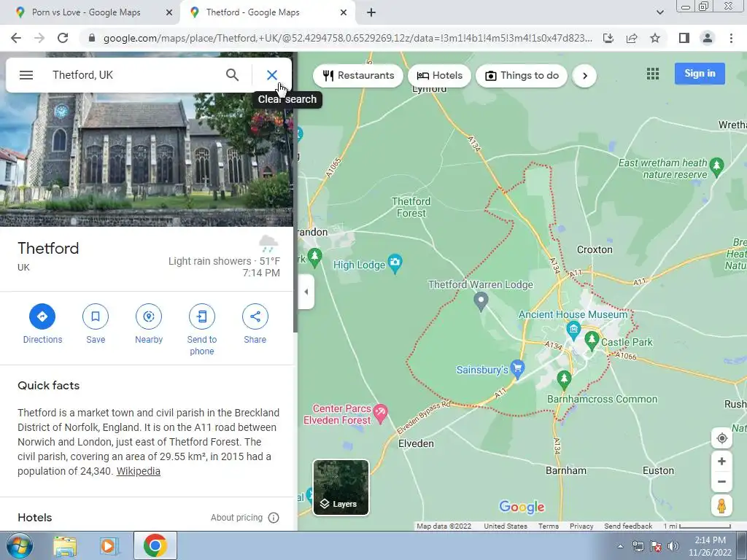The image size is (747, 560).
Task: Select the Hotels chip
Action: (x=439, y=76)
